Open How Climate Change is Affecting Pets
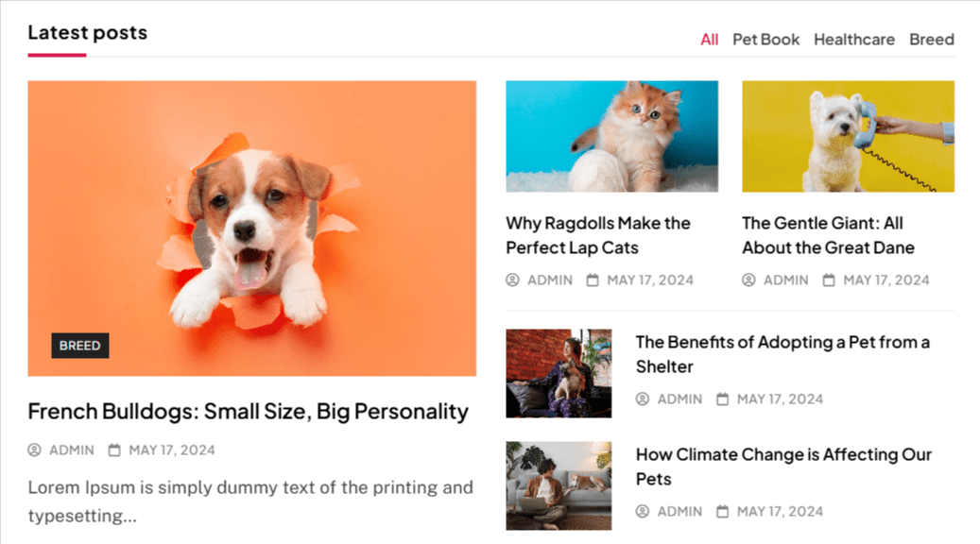980x544 pixels. [x=783, y=467]
